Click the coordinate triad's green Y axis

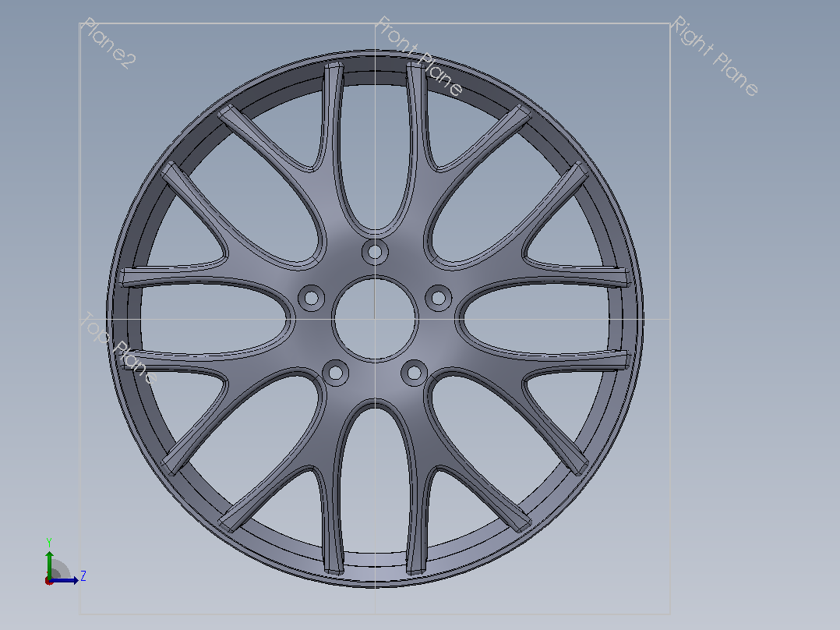(x=49, y=565)
